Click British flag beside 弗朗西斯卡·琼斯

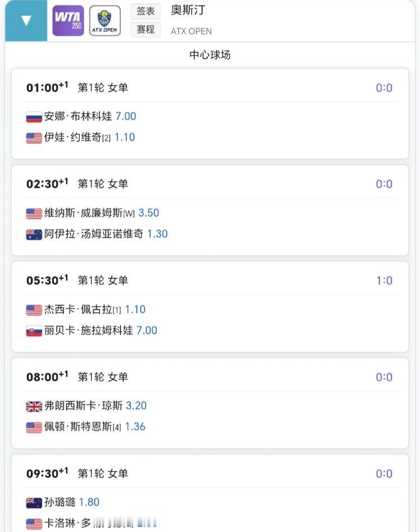pyautogui.click(x=34, y=406)
